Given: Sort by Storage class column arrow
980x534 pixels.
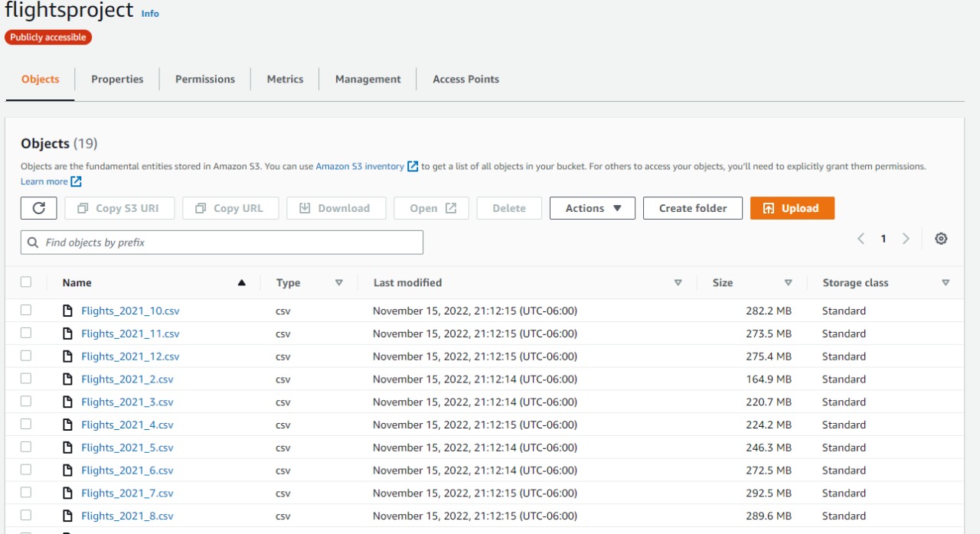Looking at the screenshot, I should [946, 282].
